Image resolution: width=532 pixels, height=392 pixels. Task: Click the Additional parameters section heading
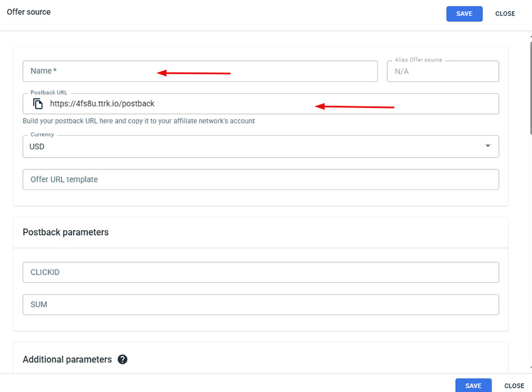pos(67,360)
